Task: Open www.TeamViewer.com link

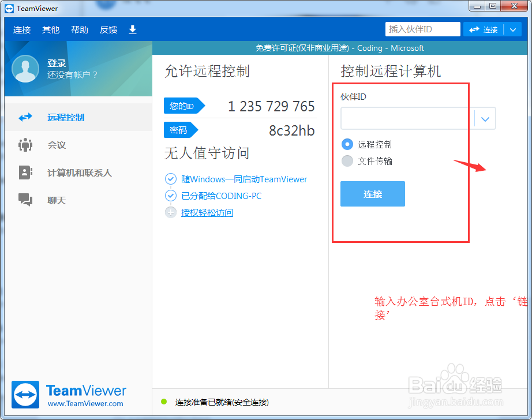Action: click(x=85, y=403)
